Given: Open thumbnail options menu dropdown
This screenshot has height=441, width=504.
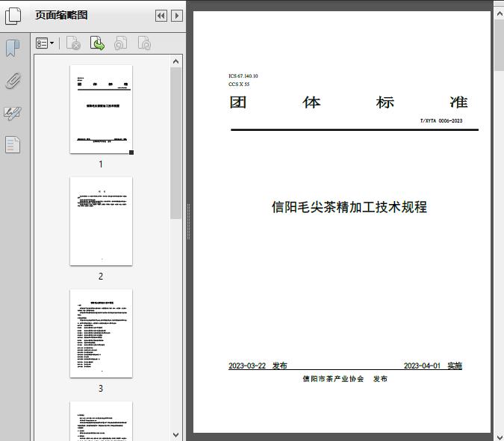Looking at the screenshot, I should click(45, 43).
